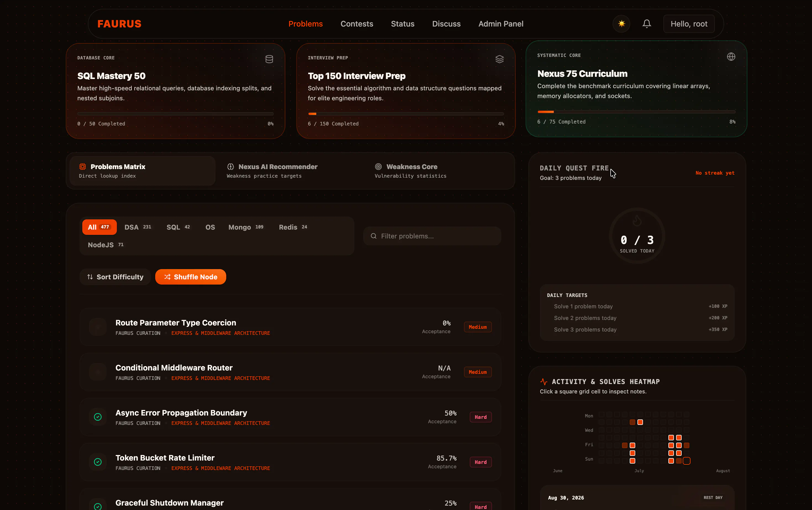Viewport: 812px width, 510px height.
Task: Click the database icon on SQL Mastery 50 card
Action: [x=269, y=59]
